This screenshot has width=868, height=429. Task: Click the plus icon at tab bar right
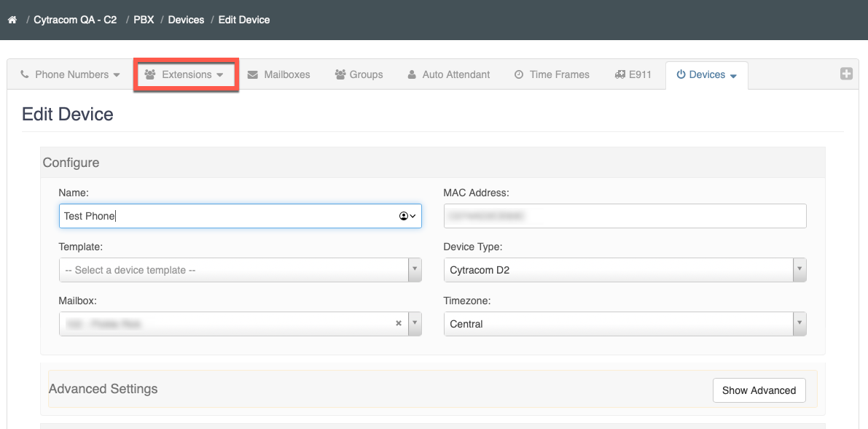click(x=846, y=74)
